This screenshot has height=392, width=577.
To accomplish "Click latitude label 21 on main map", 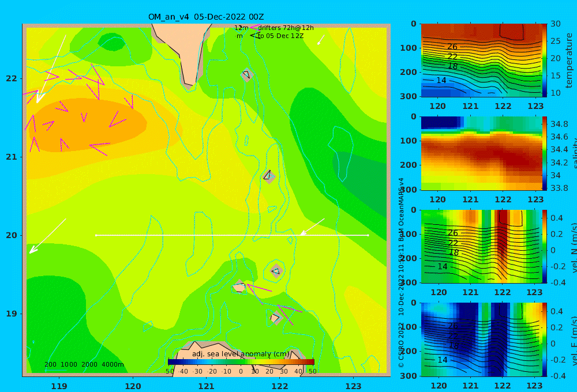I will pos(12,157).
